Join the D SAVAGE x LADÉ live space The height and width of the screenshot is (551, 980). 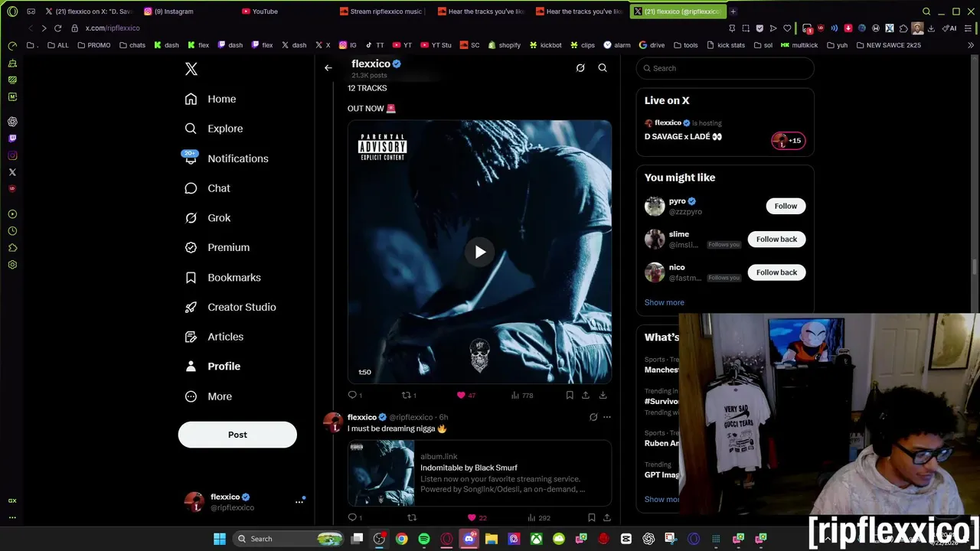point(725,130)
